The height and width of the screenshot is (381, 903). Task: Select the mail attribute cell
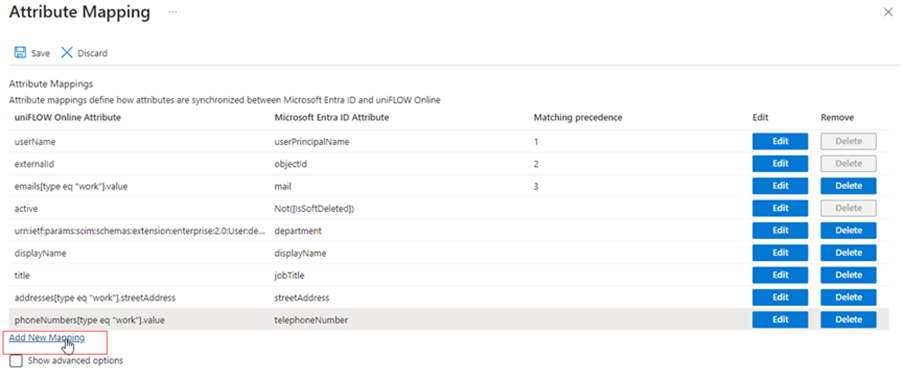click(x=284, y=186)
